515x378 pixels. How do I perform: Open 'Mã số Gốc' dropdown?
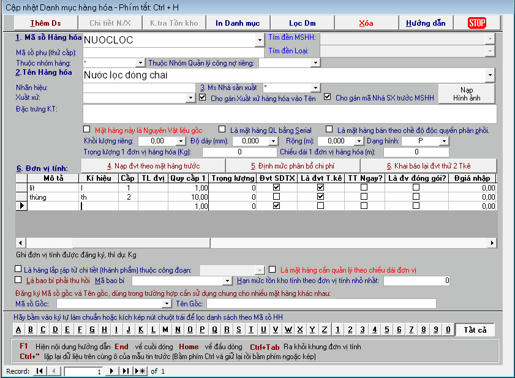[x=167, y=303]
